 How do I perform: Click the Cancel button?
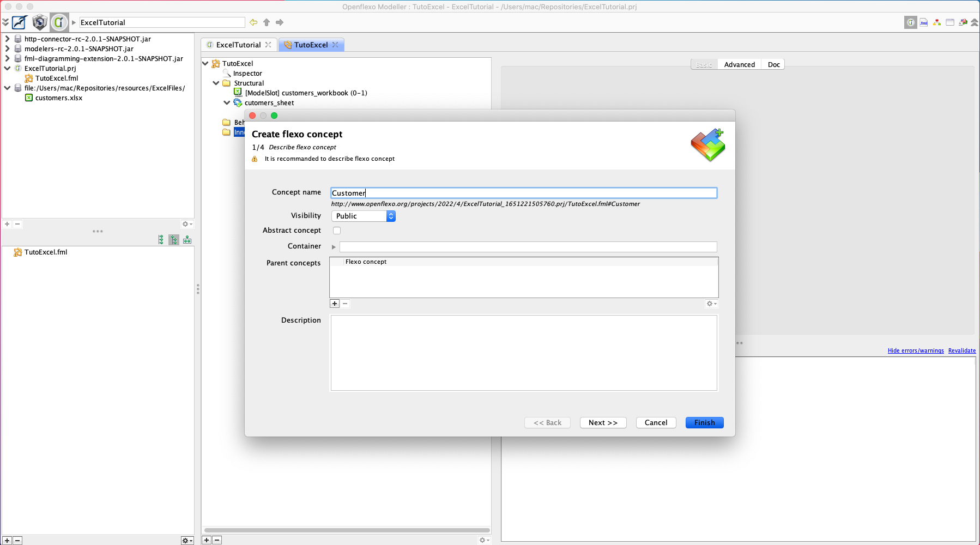(656, 422)
